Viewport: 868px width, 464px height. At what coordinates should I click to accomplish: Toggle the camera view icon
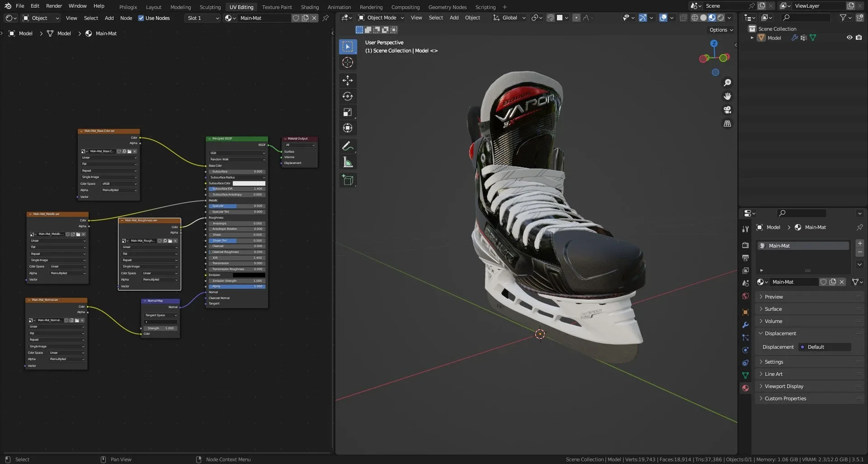[x=727, y=110]
